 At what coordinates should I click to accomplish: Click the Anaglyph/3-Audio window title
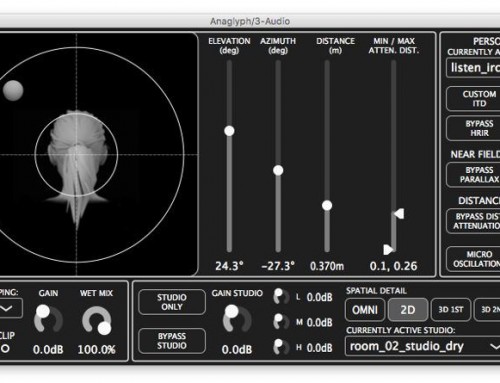(250, 21)
